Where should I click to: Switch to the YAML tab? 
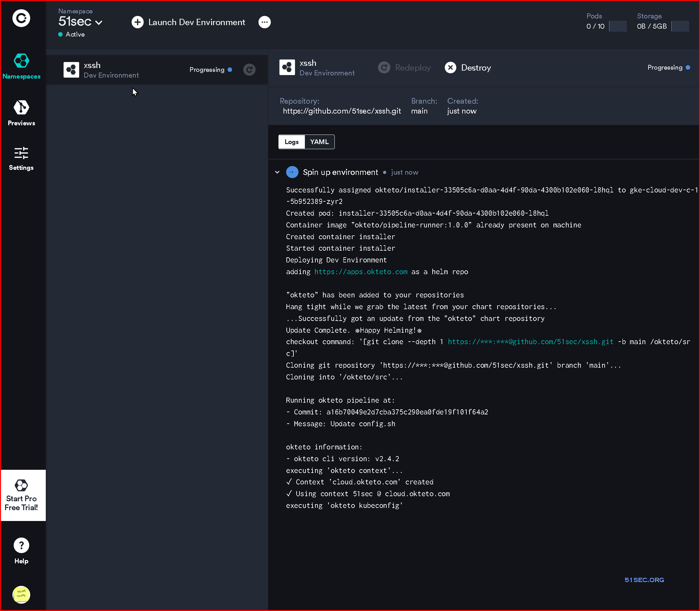pyautogui.click(x=319, y=142)
